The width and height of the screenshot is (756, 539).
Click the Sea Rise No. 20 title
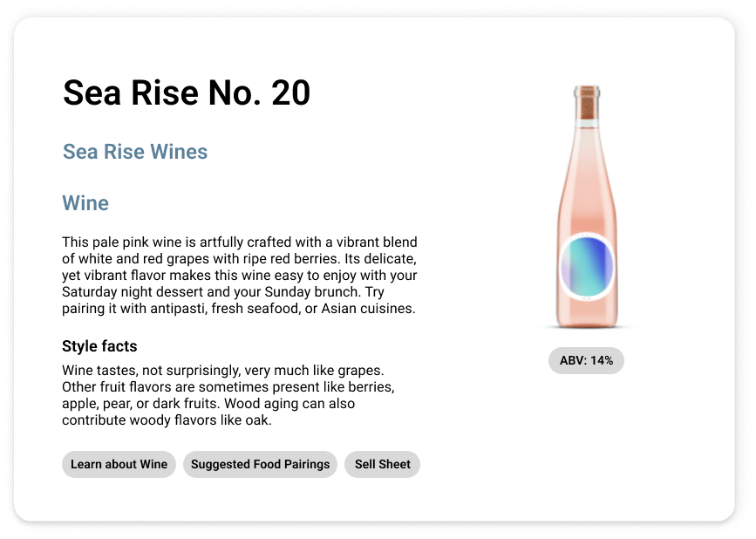click(187, 92)
